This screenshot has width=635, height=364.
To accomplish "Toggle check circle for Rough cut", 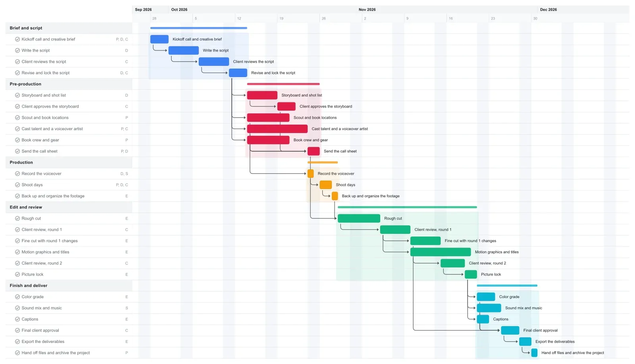I will click(x=17, y=218).
